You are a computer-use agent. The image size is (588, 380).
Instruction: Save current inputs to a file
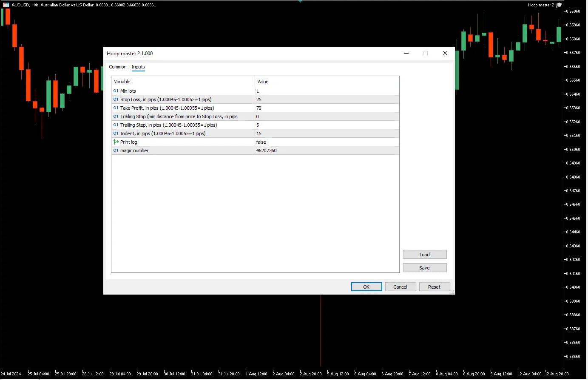(424, 268)
